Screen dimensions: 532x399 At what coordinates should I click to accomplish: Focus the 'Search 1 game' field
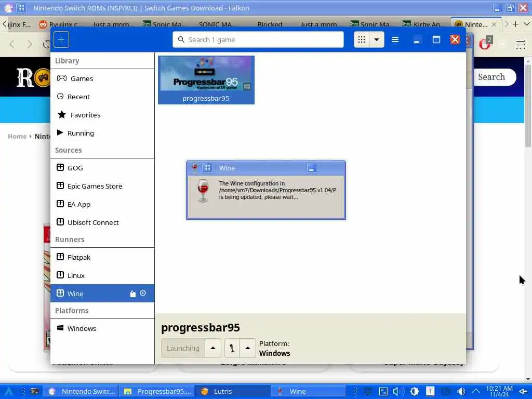click(258, 39)
